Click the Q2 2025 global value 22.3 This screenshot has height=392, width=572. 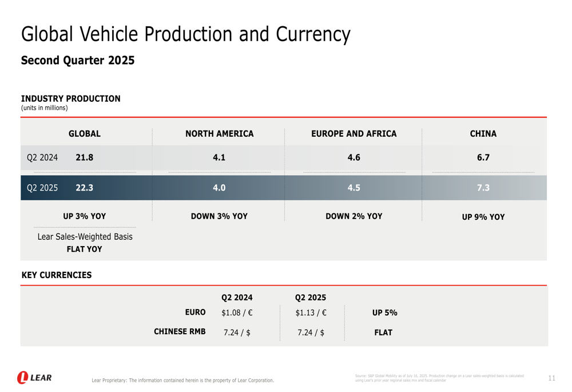point(84,188)
